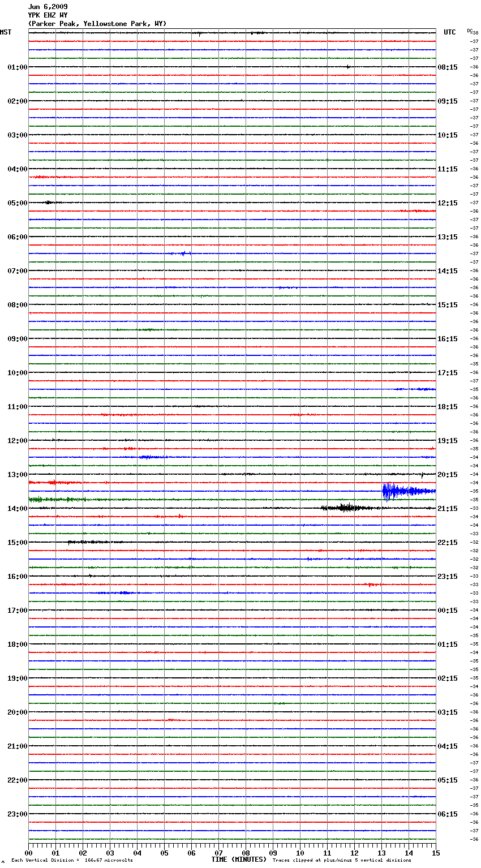The image size is (481, 868).
Task: Select the 13:00 MST time label
Action: (17, 475)
